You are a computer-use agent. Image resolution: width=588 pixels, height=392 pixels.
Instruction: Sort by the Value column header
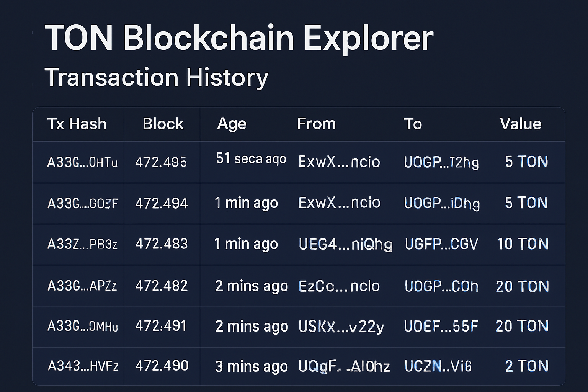click(x=520, y=124)
